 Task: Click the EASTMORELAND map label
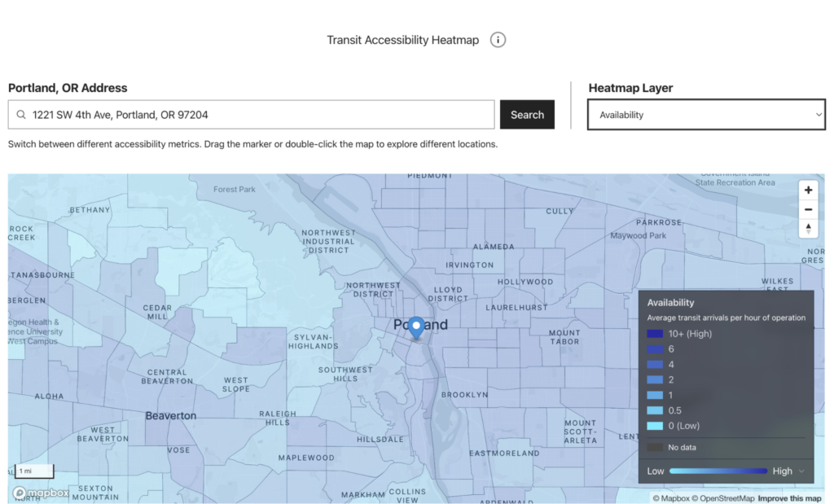(504, 454)
